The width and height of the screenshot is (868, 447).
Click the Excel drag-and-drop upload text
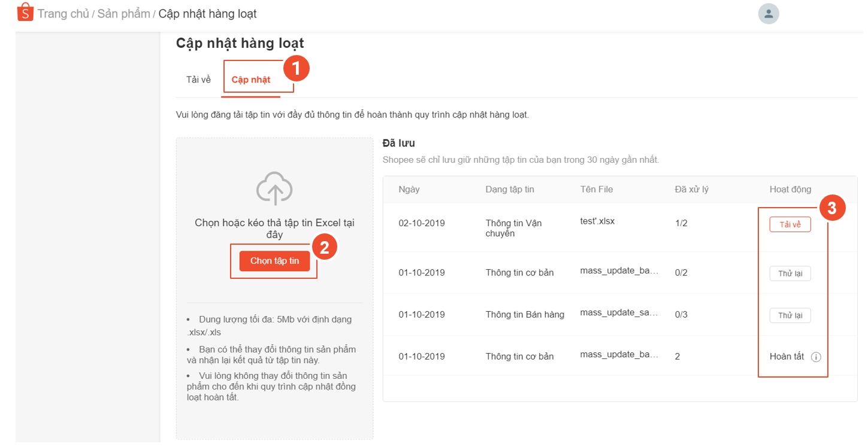click(x=274, y=229)
